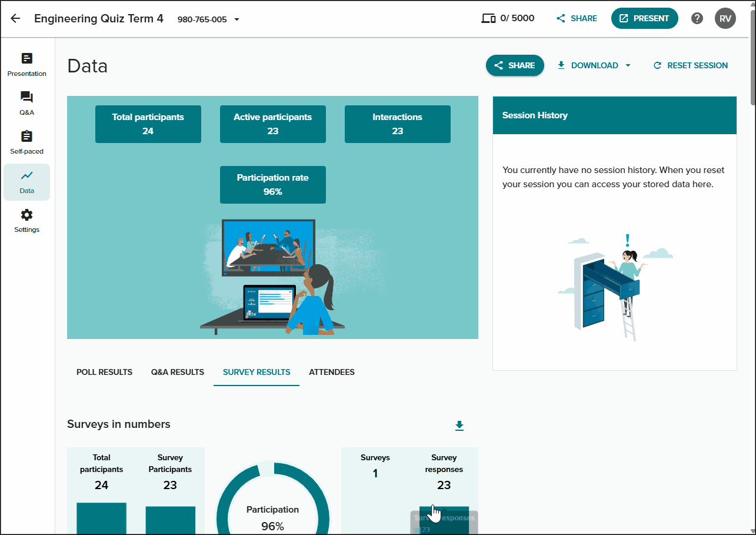Open the DOWNLOAD dropdown menu
756x535 pixels.
tap(594, 65)
